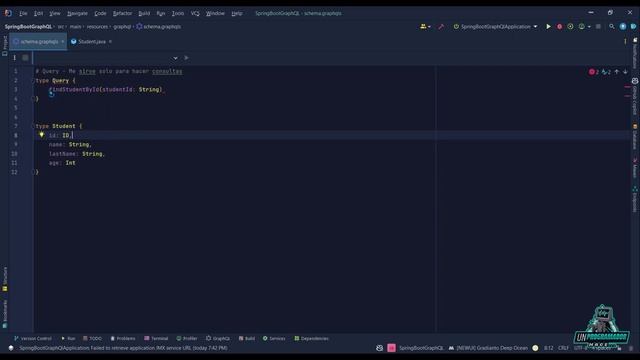Open the Structure tool window
640x360 pixels.
(x=5, y=279)
